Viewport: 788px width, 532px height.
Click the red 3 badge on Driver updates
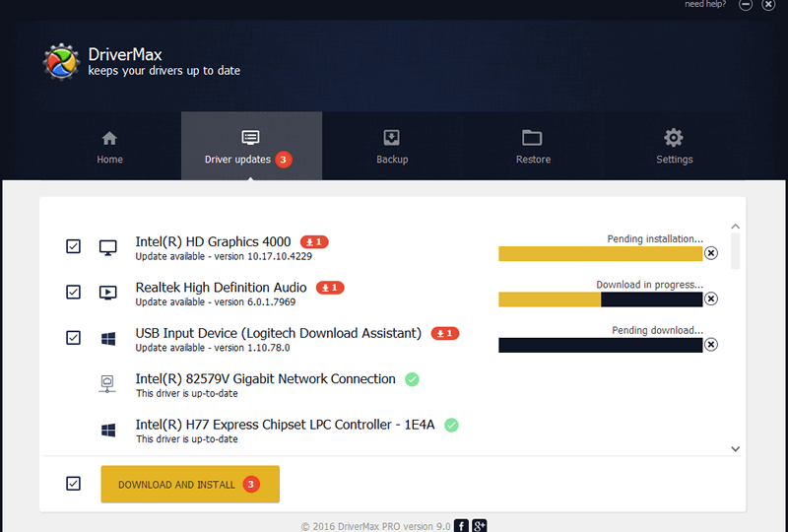pyautogui.click(x=284, y=160)
